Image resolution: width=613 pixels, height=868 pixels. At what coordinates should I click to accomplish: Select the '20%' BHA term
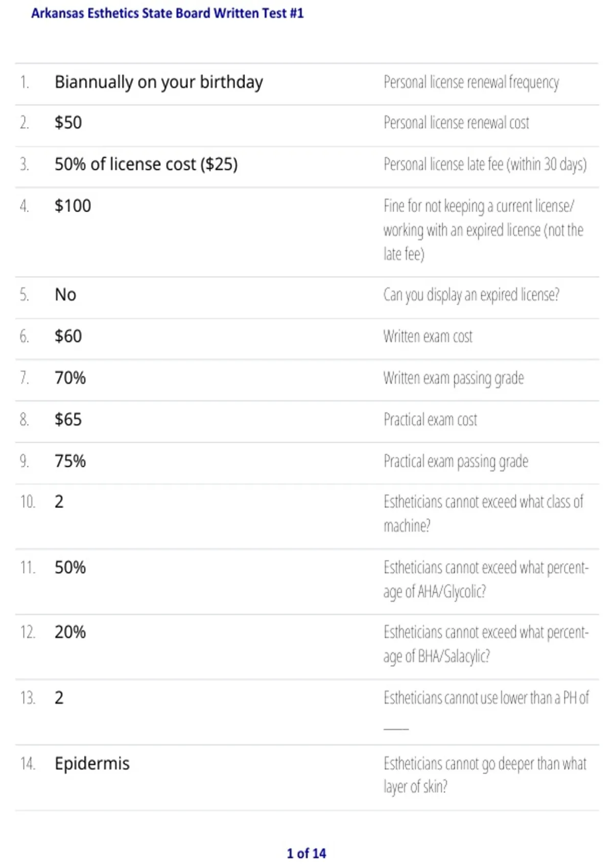[70, 632]
